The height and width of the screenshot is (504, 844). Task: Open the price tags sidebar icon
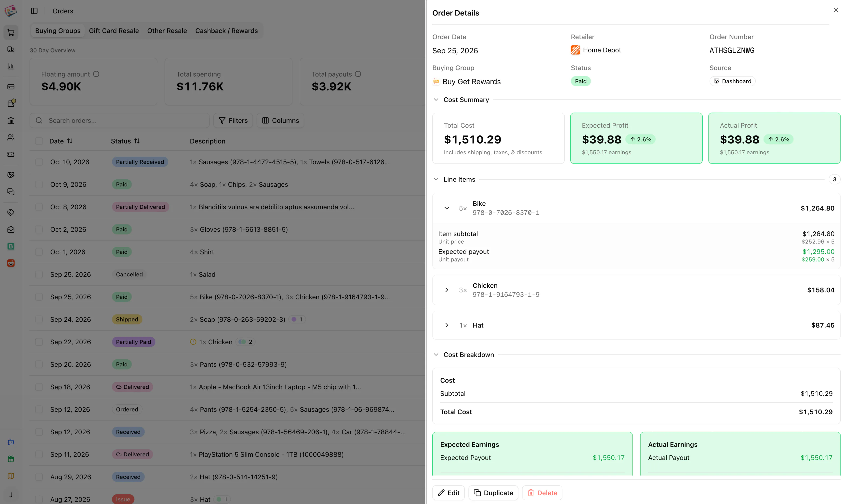[11, 212]
